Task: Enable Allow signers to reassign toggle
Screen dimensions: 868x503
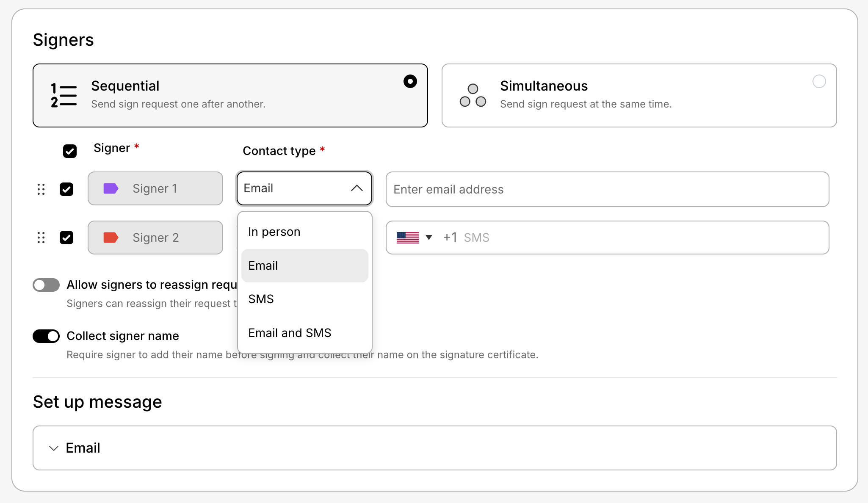Action: tap(46, 285)
